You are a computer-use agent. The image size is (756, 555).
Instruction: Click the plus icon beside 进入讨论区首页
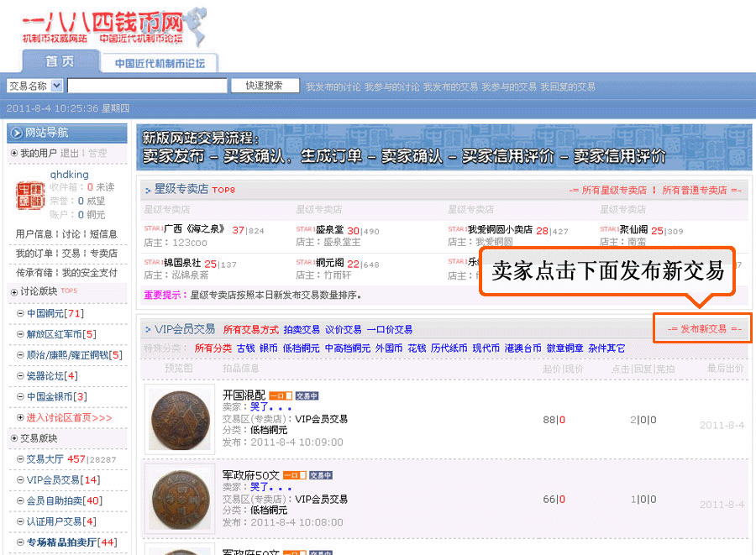[x=20, y=417]
